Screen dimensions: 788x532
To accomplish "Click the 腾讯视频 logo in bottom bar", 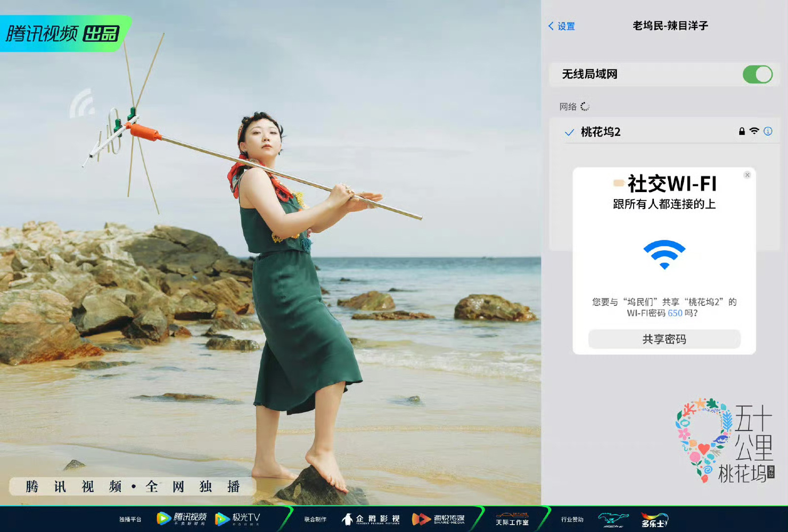I will [182, 518].
